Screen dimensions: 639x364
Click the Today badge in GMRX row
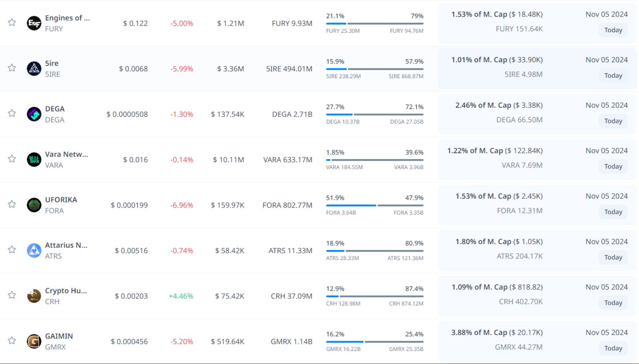click(x=613, y=348)
